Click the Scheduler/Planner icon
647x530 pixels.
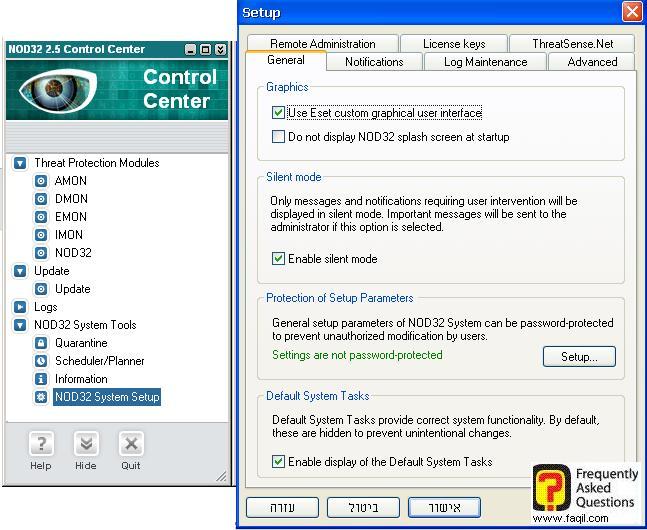41,361
